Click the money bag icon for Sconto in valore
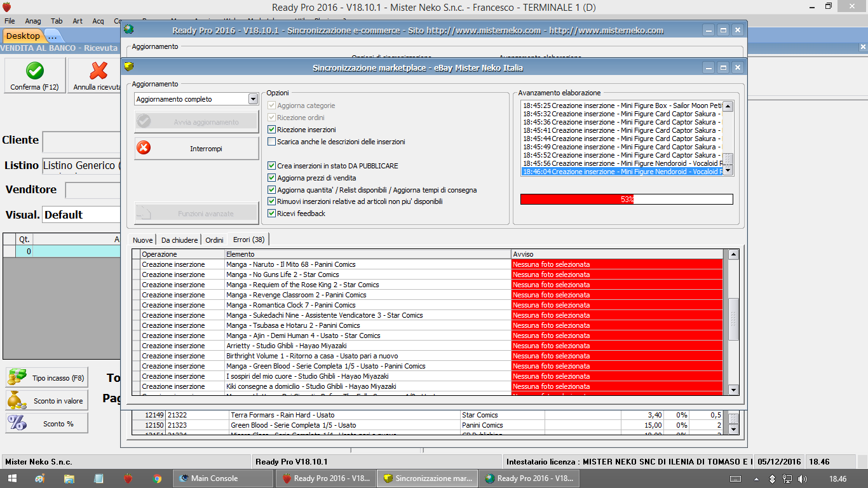 pyautogui.click(x=17, y=400)
